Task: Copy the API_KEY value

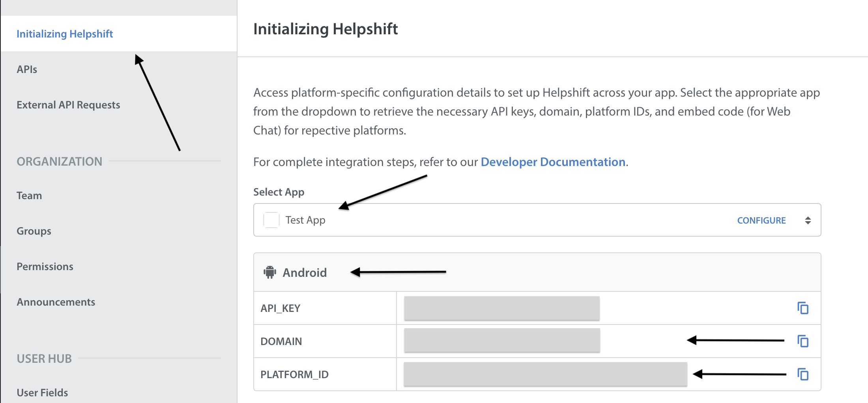Action: (803, 308)
